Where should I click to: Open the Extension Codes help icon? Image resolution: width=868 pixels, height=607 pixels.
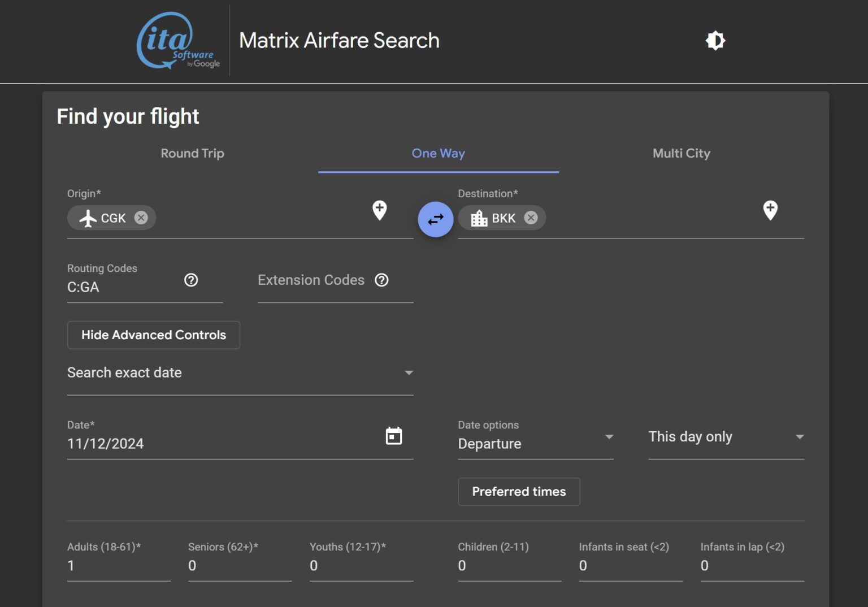[381, 280]
